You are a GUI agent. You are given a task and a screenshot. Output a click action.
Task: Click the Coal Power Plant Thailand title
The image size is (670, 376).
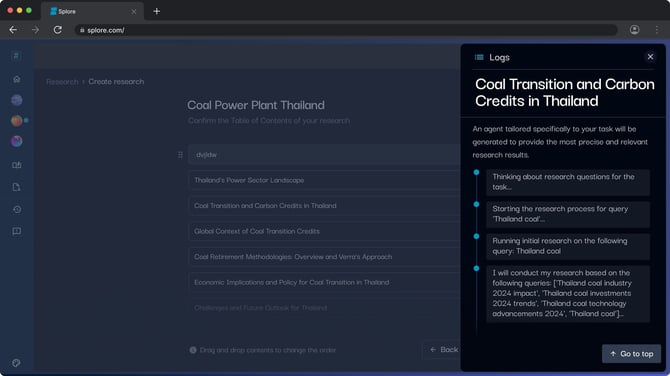[256, 105]
